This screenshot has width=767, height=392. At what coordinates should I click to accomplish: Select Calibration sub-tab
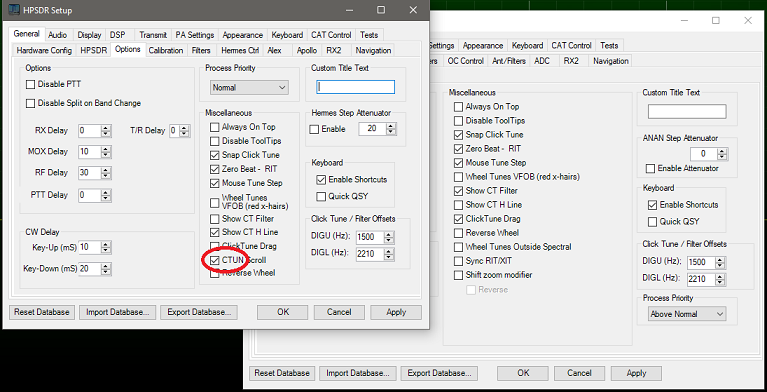pos(166,50)
